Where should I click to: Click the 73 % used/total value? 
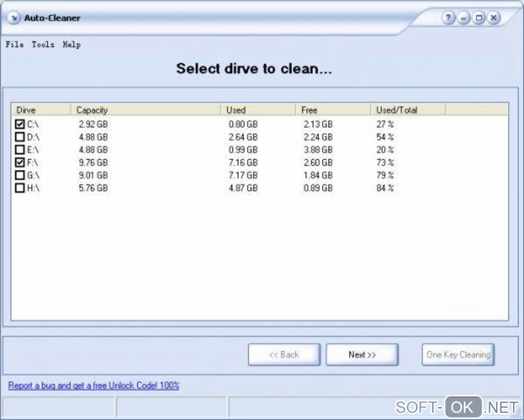click(x=385, y=162)
